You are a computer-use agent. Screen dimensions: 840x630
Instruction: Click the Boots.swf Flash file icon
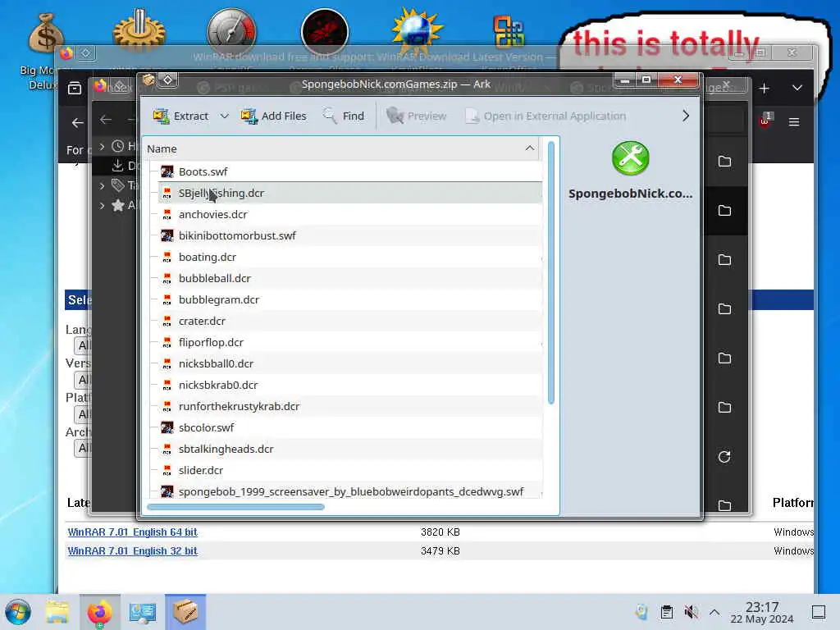(x=167, y=171)
